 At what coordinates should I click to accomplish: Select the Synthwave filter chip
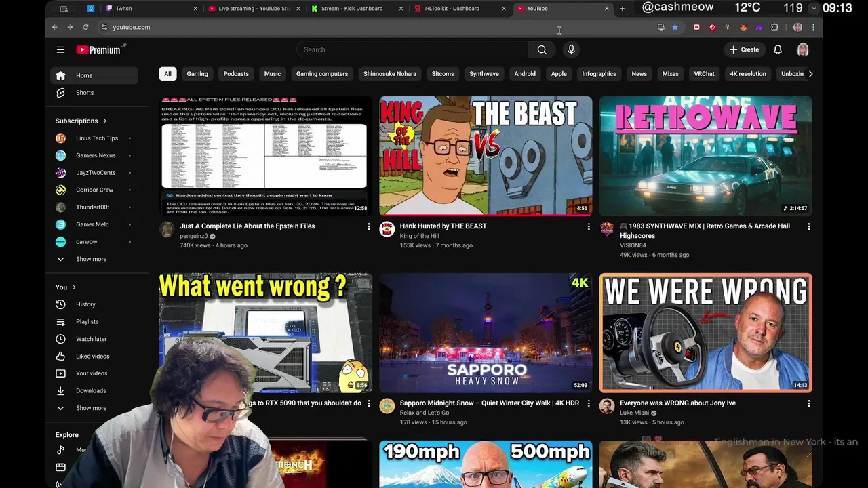[484, 74]
